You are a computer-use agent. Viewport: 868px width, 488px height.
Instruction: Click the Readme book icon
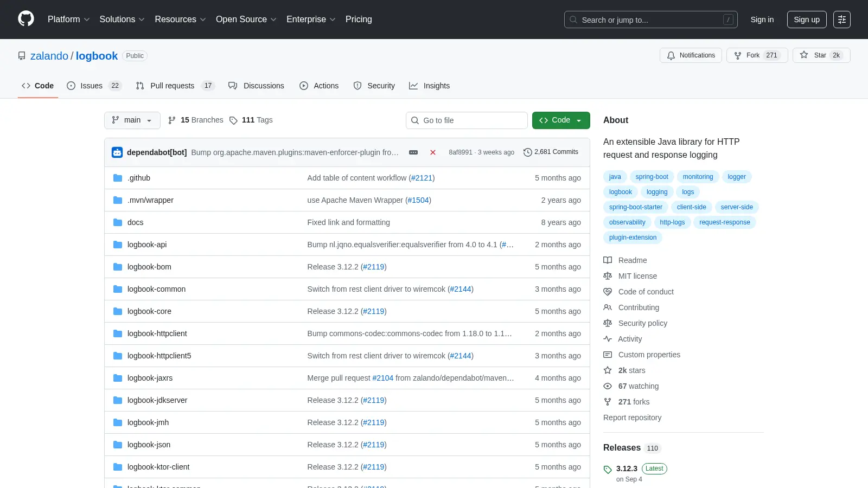[608, 260]
